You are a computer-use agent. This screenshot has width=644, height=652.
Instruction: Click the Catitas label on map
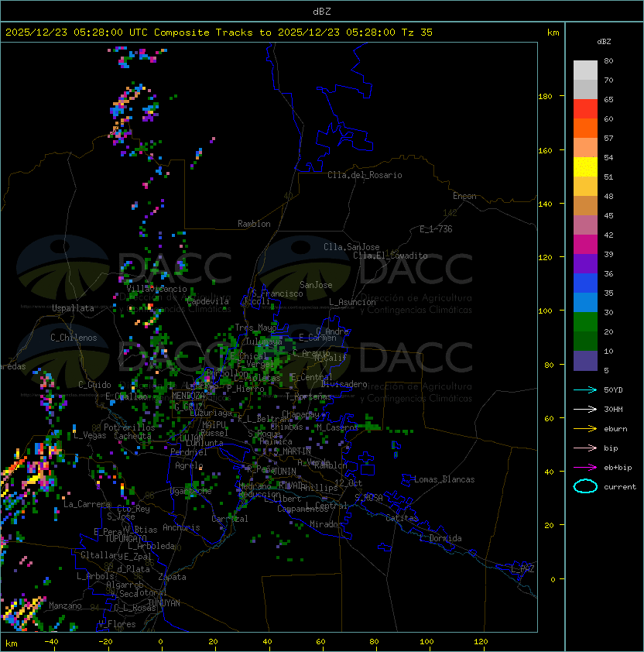(402, 518)
